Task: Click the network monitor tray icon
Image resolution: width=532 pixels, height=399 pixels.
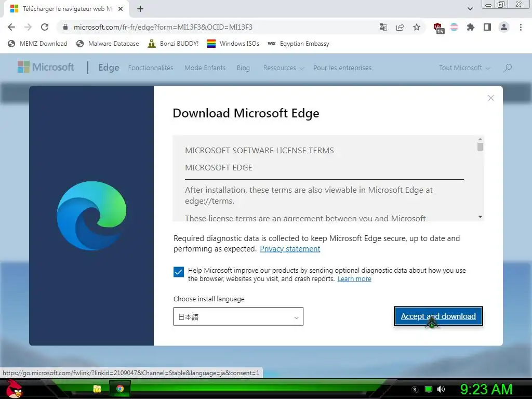Action: (429, 389)
